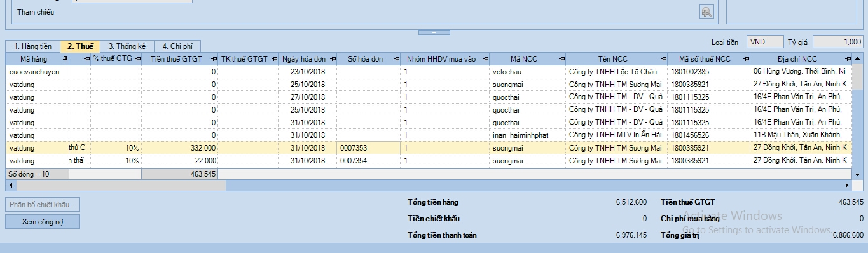
Task: Open the Thống kê tab
Action: [127, 46]
